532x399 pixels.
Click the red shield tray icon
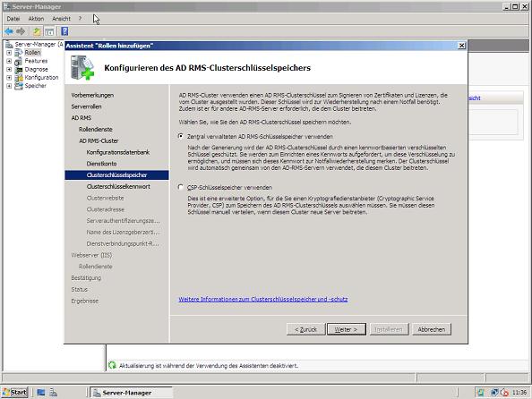(x=505, y=393)
